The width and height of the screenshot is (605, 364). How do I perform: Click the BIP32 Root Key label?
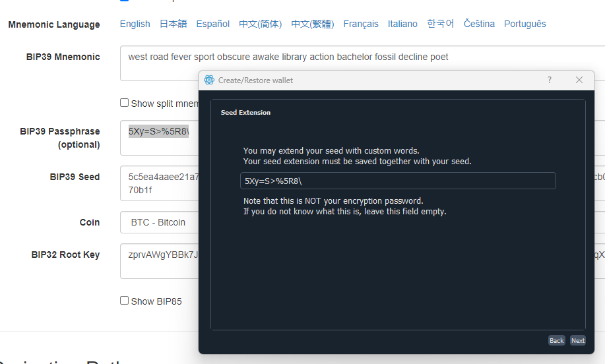tap(65, 255)
